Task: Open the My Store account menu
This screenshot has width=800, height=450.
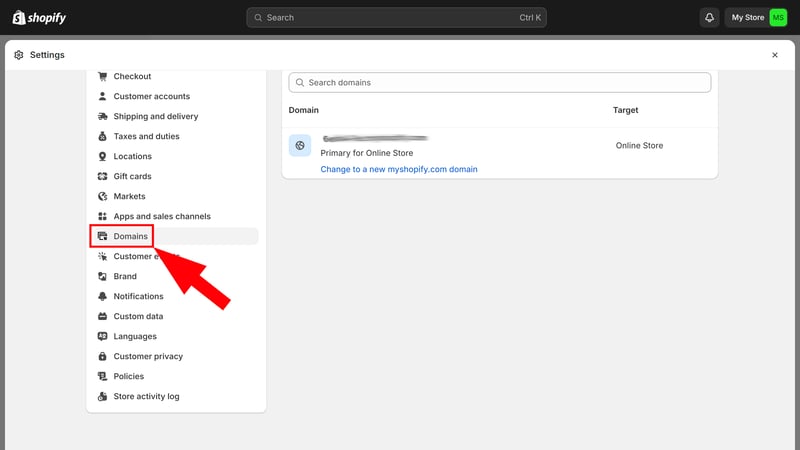Action: pos(757,17)
